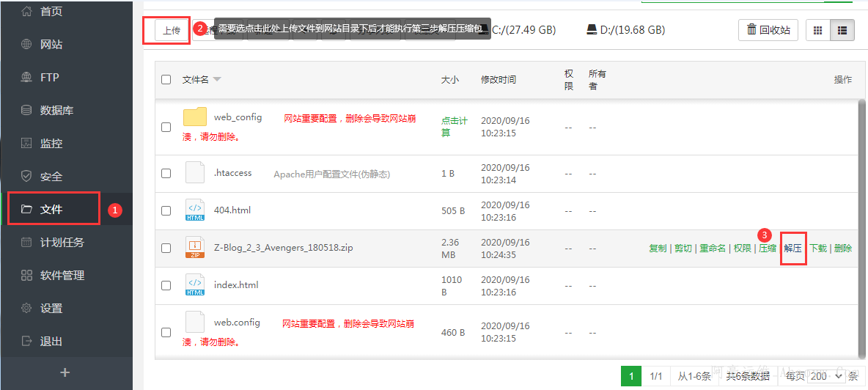Toggle the select-all files checkbox
Screen dimensions: 868x390
point(166,79)
